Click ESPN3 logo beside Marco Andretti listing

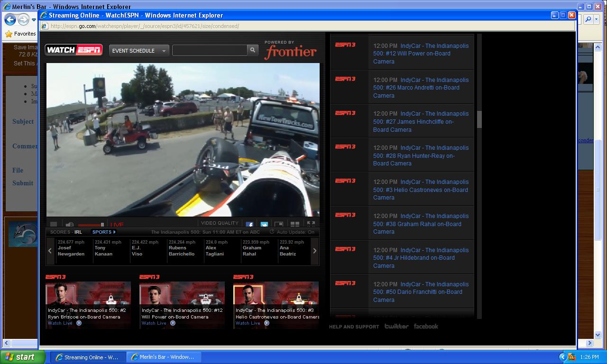point(345,79)
